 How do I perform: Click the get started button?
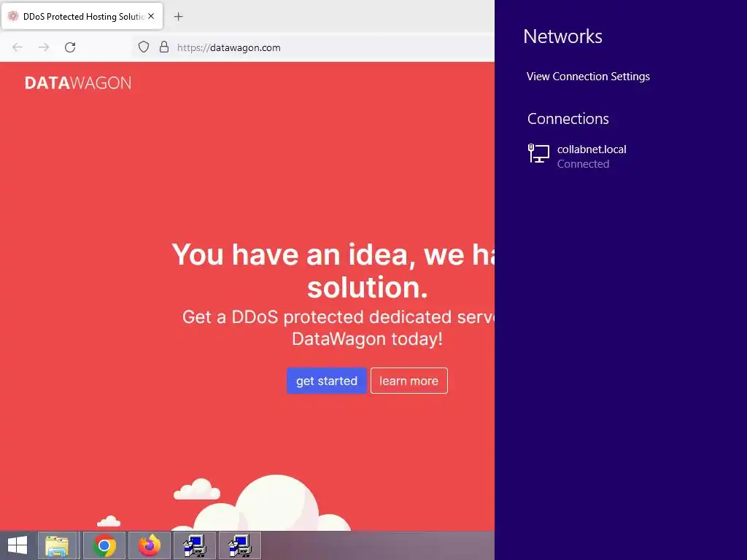coord(326,381)
